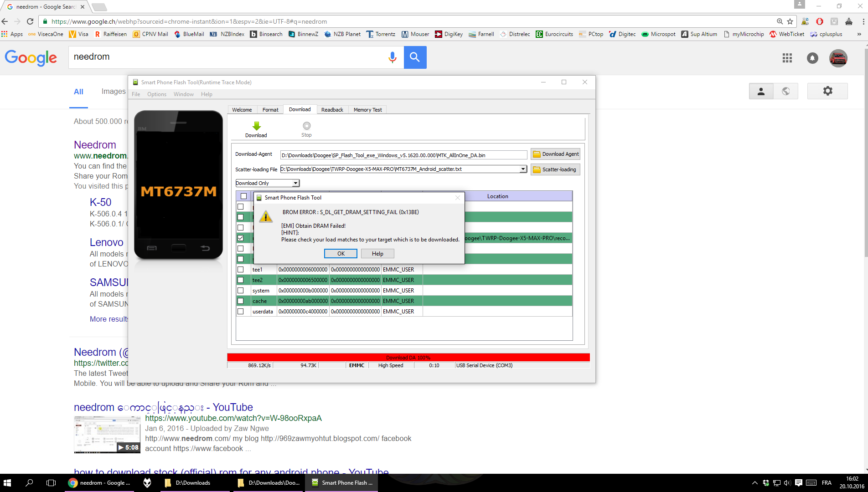Switch to the Readback tab
Screen dimensions: 868x492
(332, 110)
